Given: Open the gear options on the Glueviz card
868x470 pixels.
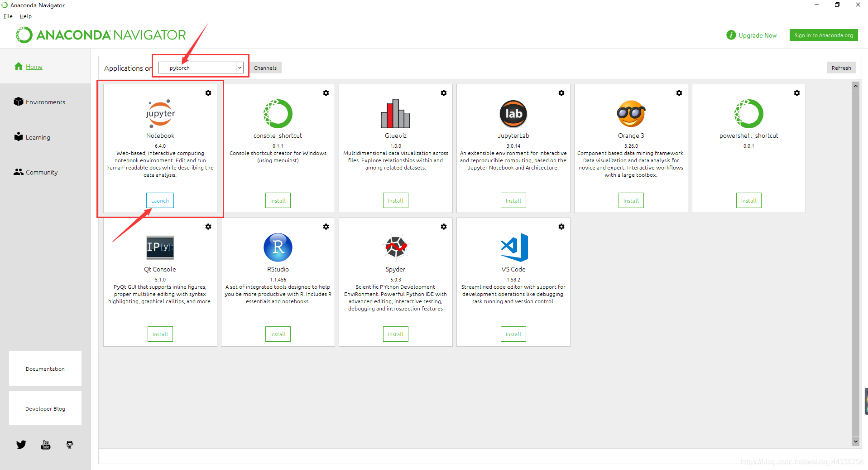Looking at the screenshot, I should coord(444,93).
